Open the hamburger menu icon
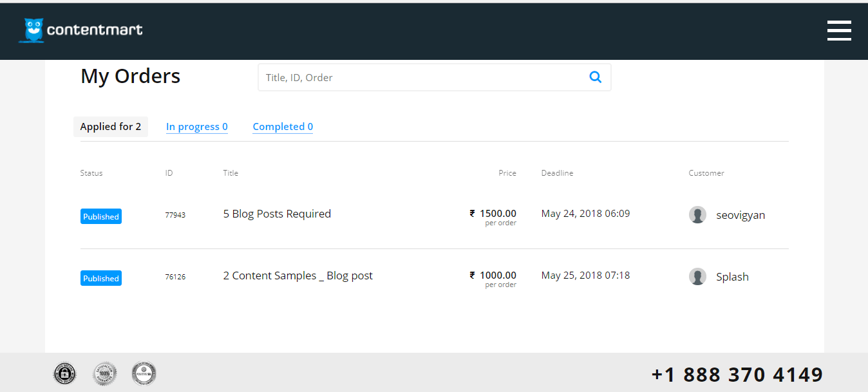Screen dimensions: 868x392 pos(839,30)
